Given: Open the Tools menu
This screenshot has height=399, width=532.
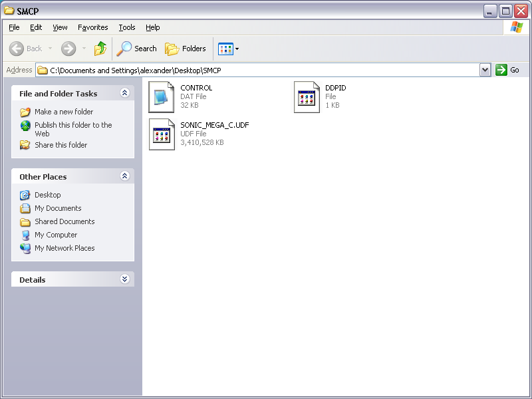Looking at the screenshot, I should 126,27.
